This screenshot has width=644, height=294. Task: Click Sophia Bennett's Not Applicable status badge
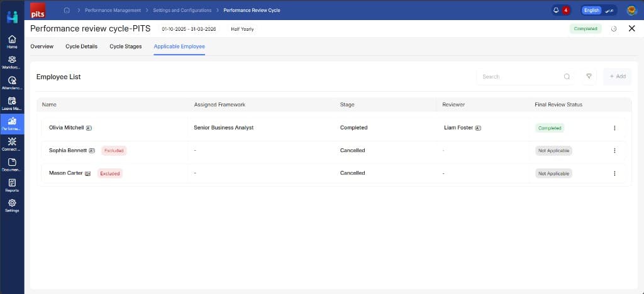pyautogui.click(x=553, y=151)
